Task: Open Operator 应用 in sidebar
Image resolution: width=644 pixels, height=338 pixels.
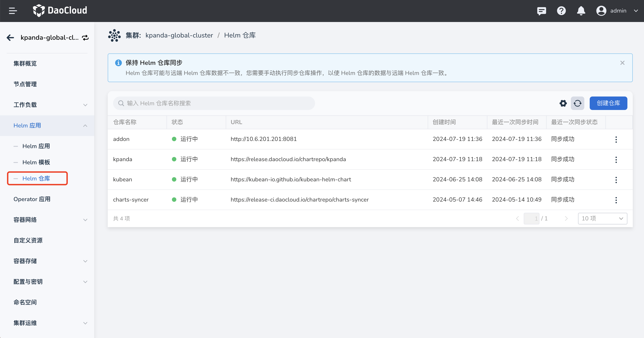Action: [x=32, y=199]
